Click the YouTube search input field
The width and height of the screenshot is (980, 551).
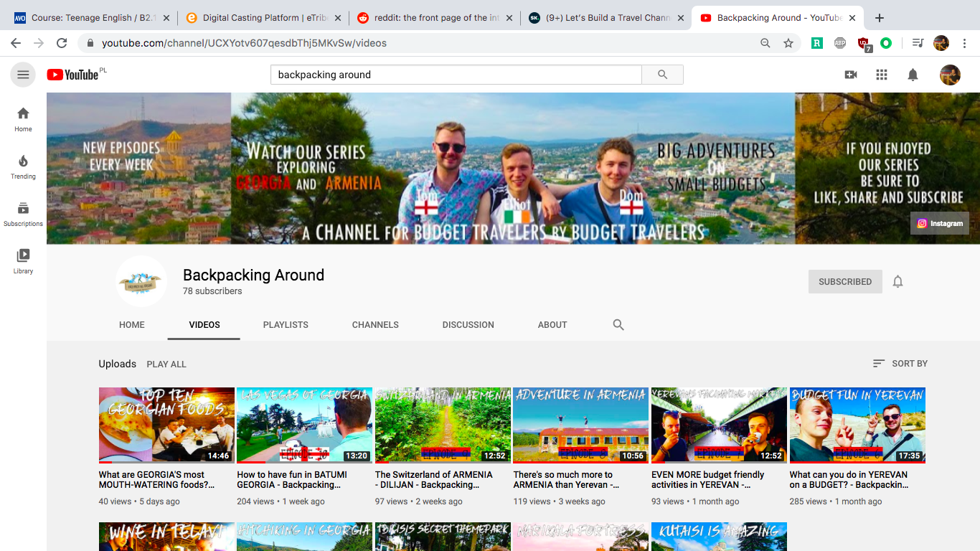(456, 75)
